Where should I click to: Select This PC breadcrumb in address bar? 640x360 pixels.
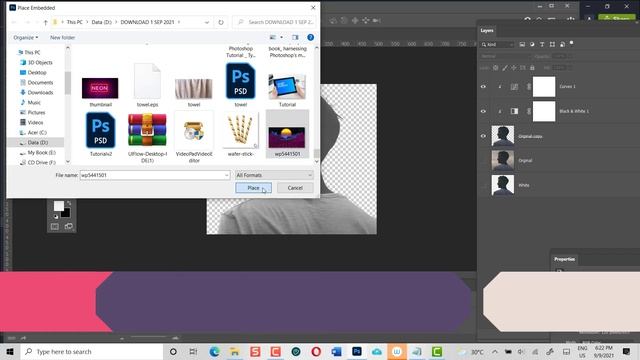tap(75, 22)
